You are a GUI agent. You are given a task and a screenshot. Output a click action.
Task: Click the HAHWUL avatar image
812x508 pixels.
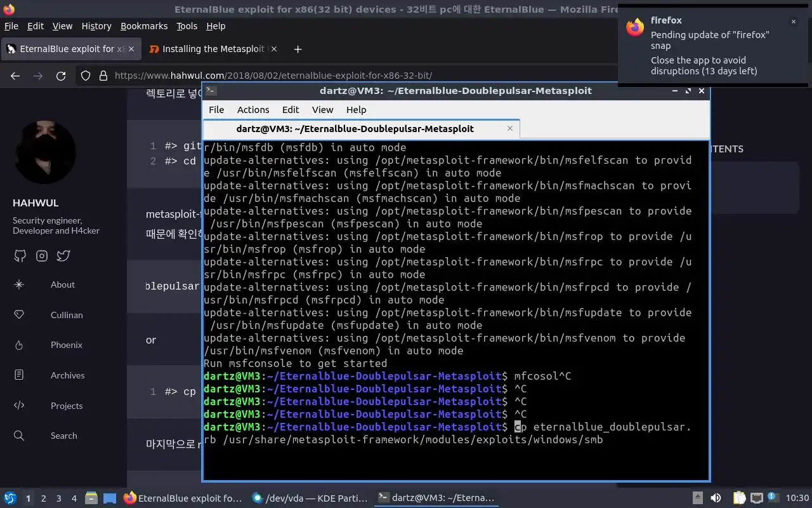pyautogui.click(x=44, y=152)
